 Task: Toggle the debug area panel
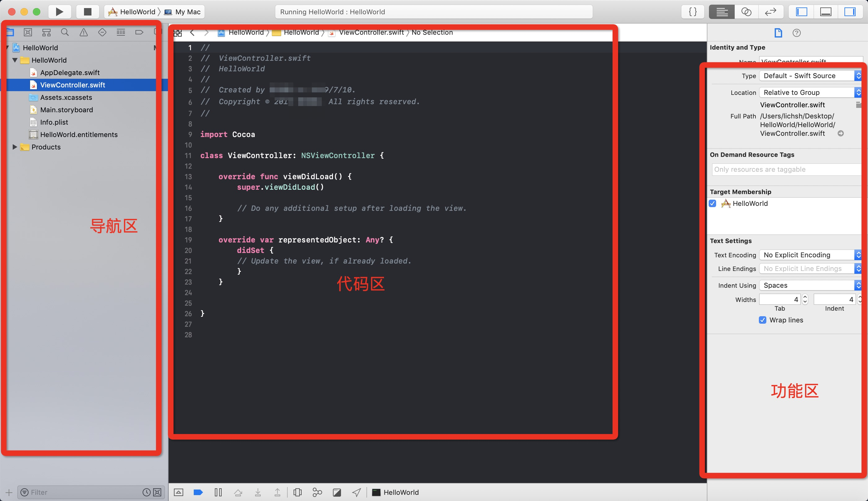(x=826, y=12)
